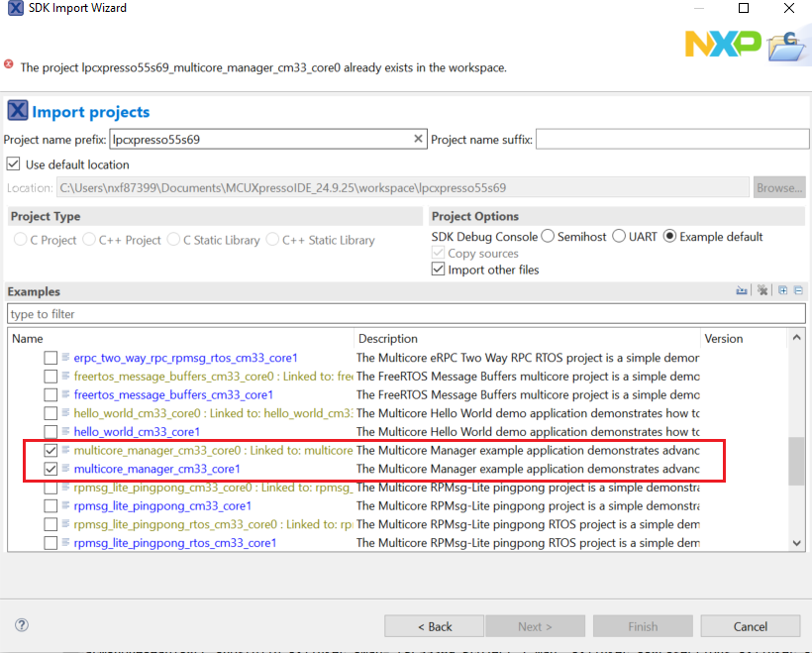Select the erpc_two_way_rpc_rpmsg_rtos_cm33_core1 row text
Image resolution: width=812 pixels, height=653 pixels.
coord(185,358)
